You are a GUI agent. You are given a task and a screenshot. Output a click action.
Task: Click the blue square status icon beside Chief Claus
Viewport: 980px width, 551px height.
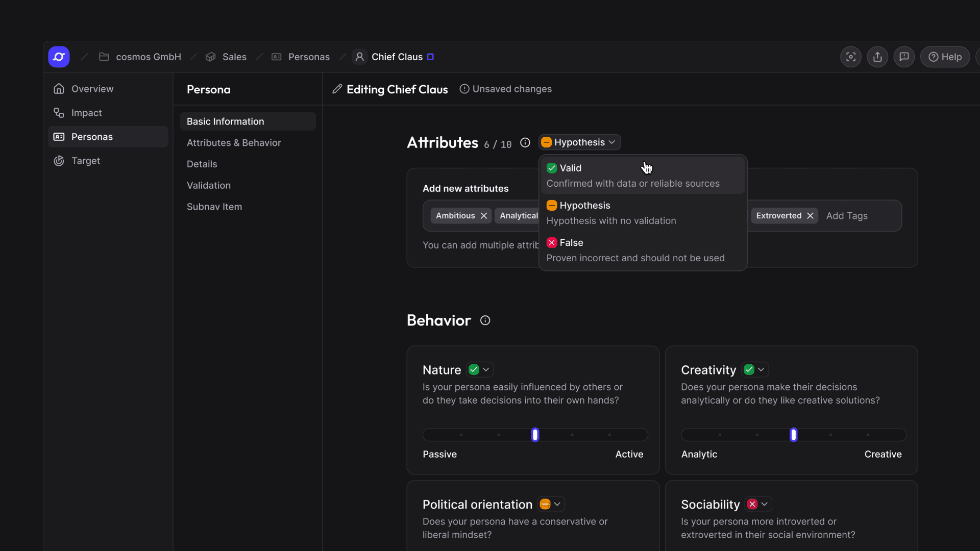coord(430,57)
